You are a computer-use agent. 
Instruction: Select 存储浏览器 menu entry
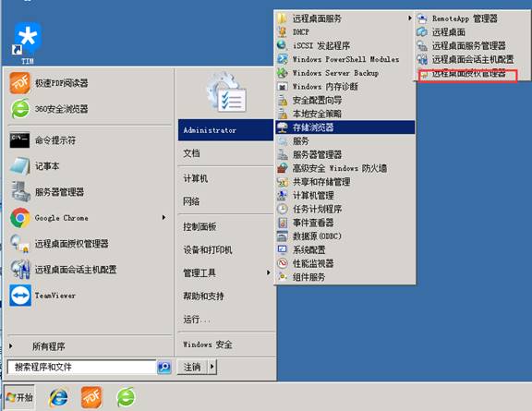(x=345, y=127)
